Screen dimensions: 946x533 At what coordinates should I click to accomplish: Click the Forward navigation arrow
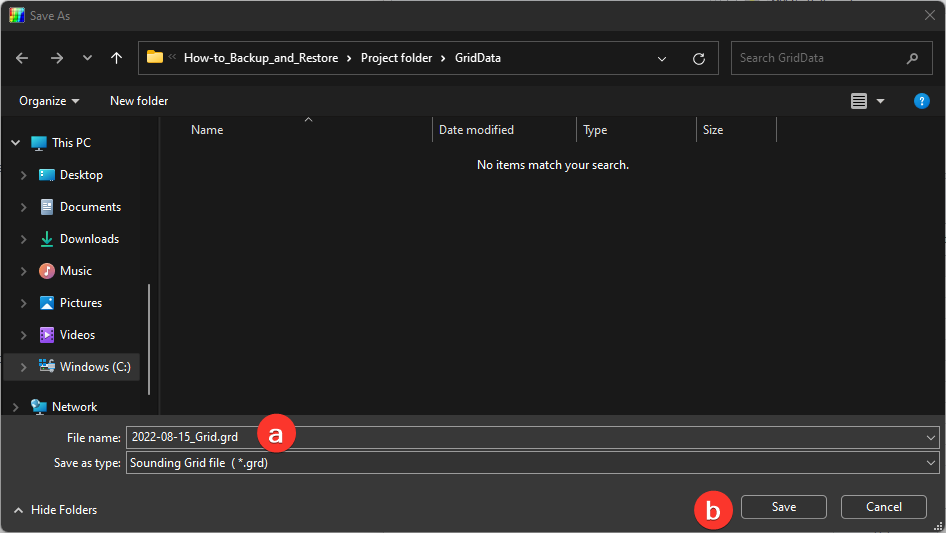pos(56,58)
